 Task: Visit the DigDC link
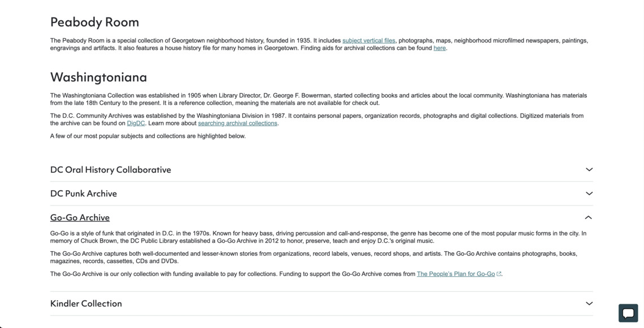[x=136, y=123]
